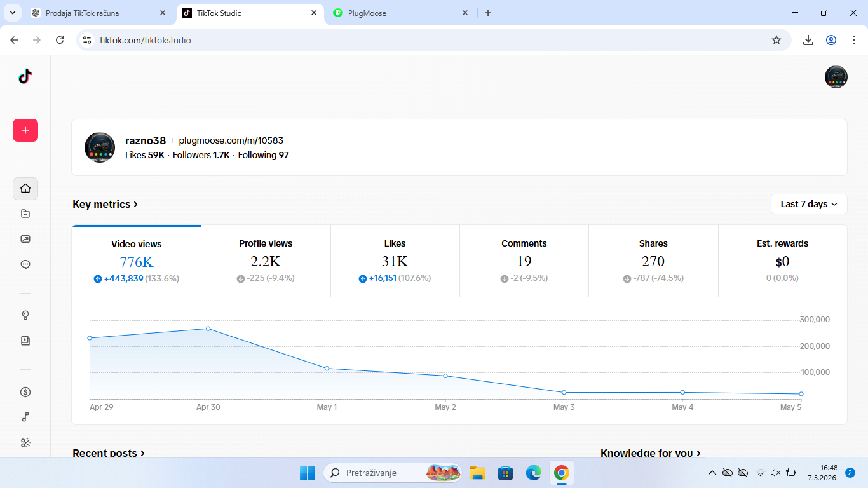The image size is (868, 488).
Task: Show hidden system tray icons chevron
Action: (x=712, y=473)
